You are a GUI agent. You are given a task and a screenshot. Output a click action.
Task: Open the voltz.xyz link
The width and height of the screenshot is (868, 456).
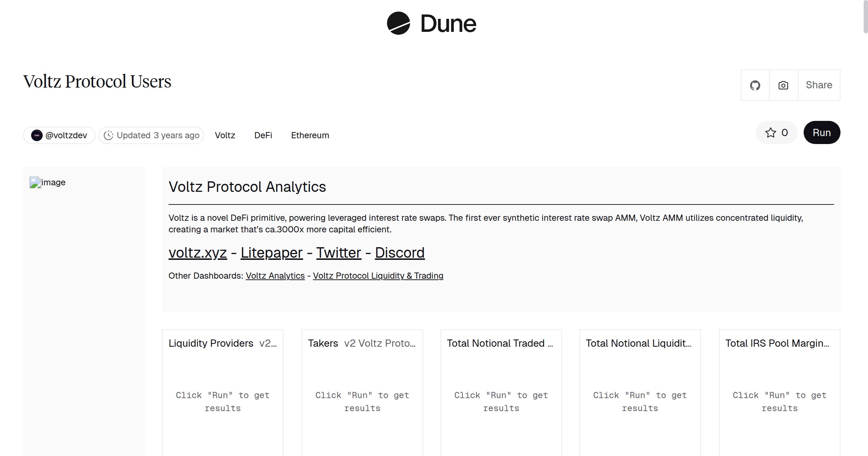coord(197,253)
